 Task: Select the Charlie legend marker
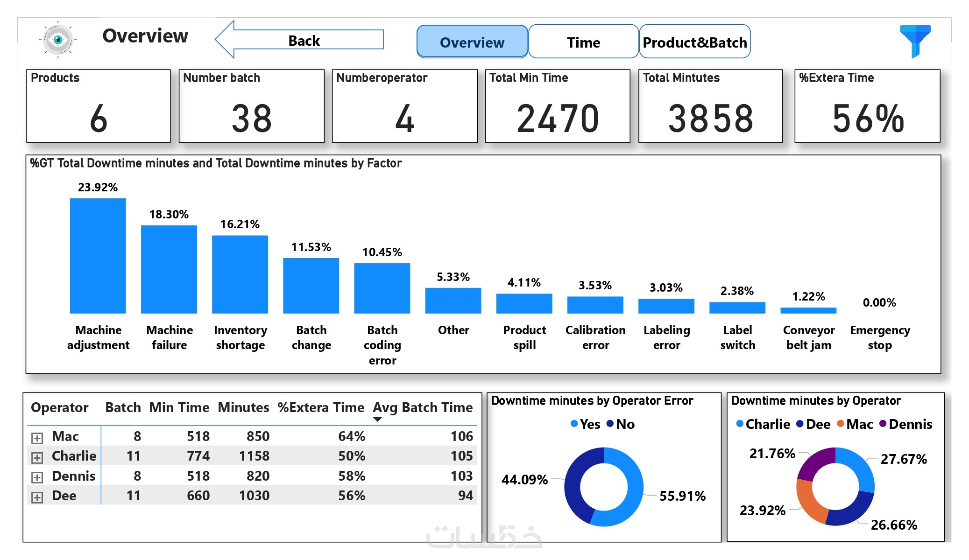[x=739, y=424]
